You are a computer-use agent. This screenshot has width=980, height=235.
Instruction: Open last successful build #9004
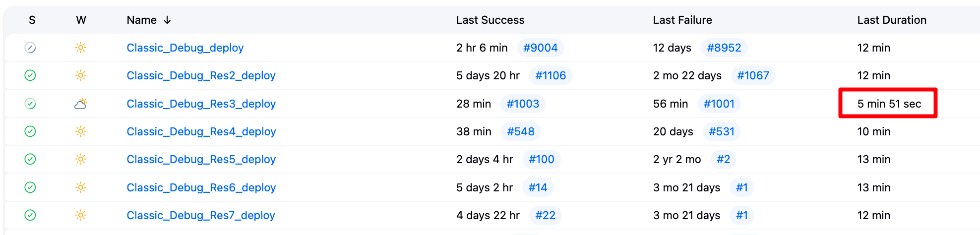coord(540,48)
